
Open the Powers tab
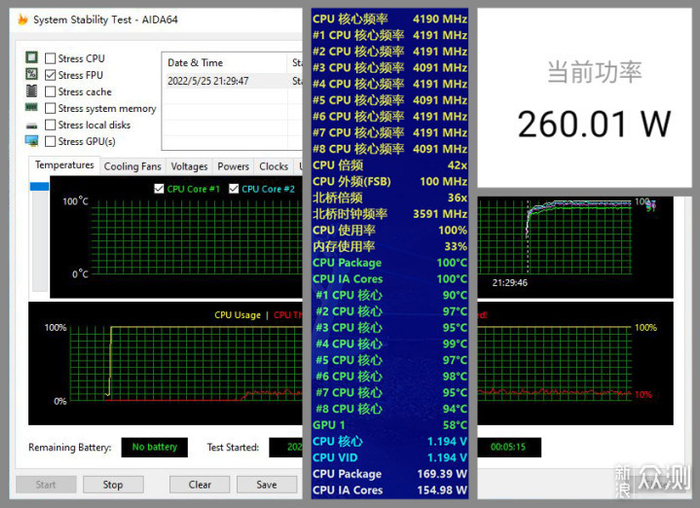[233, 167]
